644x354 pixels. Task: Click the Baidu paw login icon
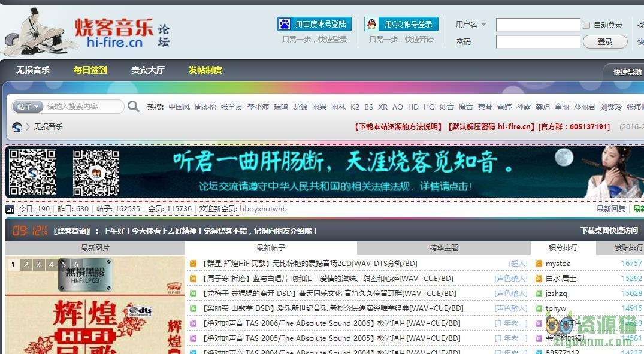(x=285, y=24)
